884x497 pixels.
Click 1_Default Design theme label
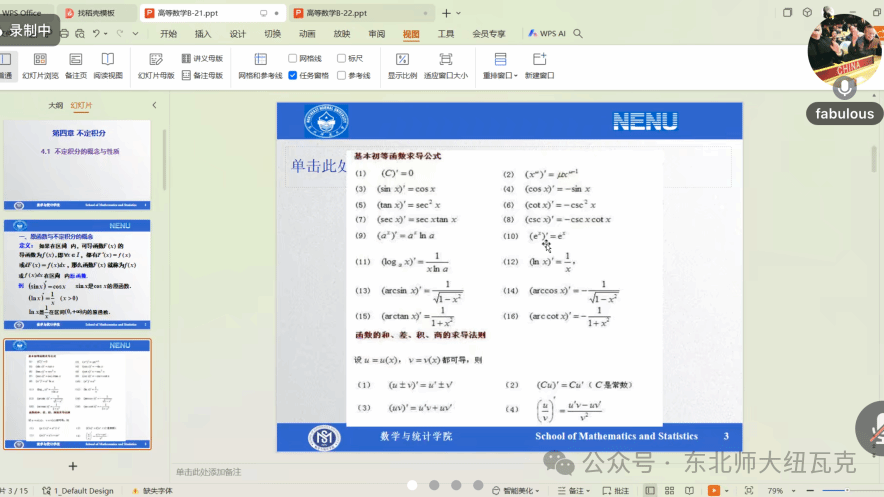(x=78, y=491)
